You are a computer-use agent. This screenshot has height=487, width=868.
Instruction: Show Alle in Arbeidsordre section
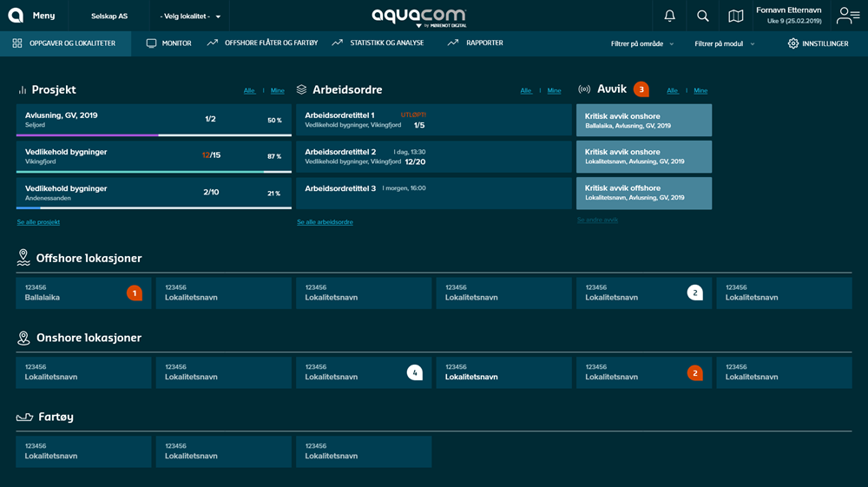[x=526, y=90]
